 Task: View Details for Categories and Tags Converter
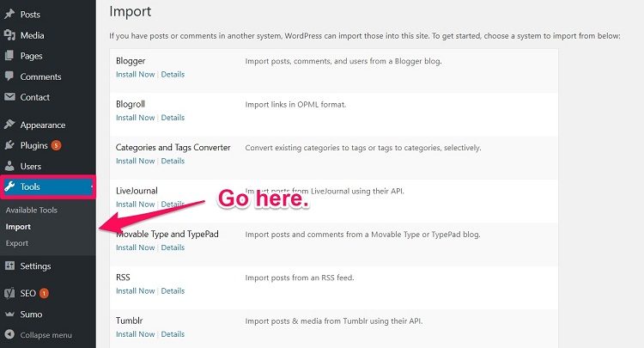[x=173, y=161]
